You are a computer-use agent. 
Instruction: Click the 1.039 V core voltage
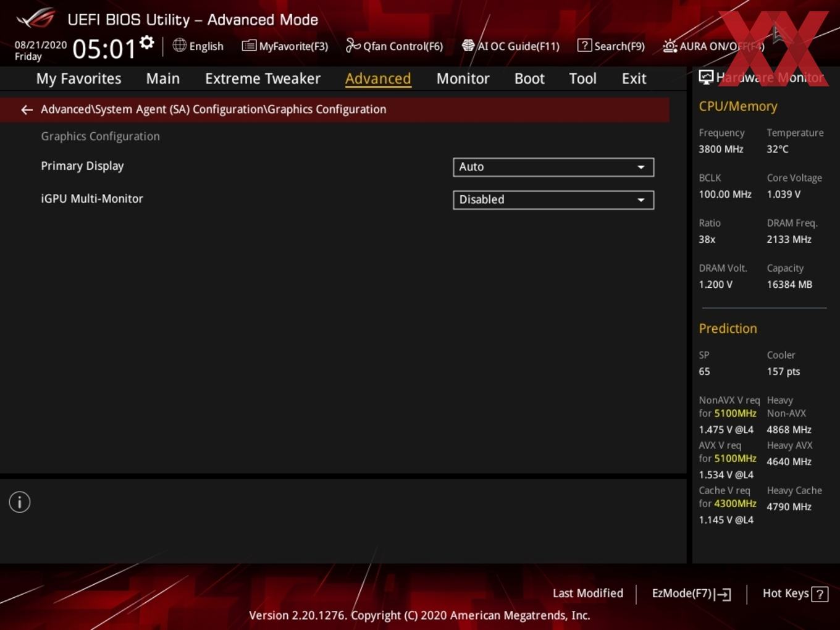coord(784,194)
